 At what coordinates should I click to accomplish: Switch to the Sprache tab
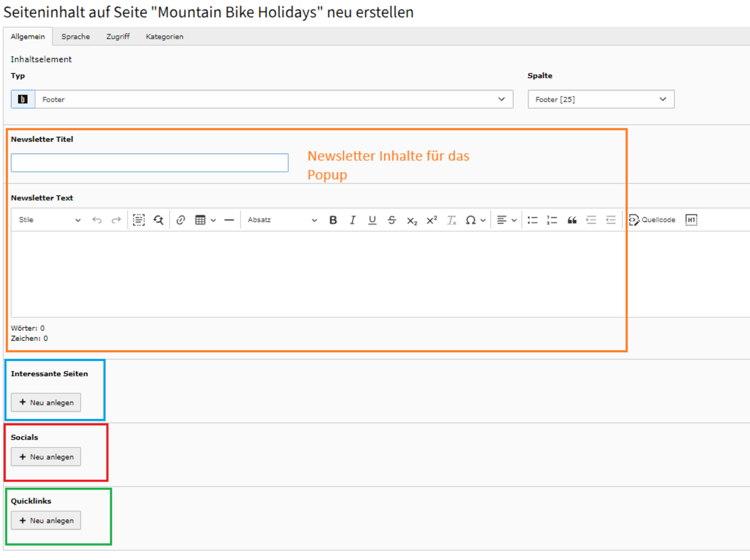[x=76, y=37]
